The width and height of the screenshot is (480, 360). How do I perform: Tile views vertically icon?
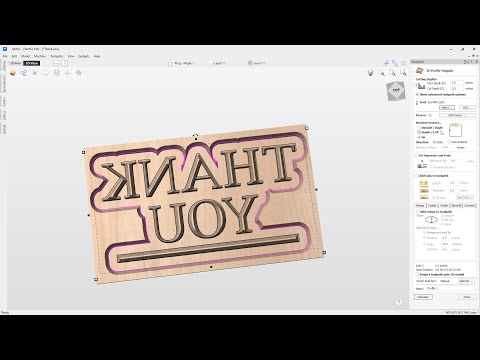point(64,63)
